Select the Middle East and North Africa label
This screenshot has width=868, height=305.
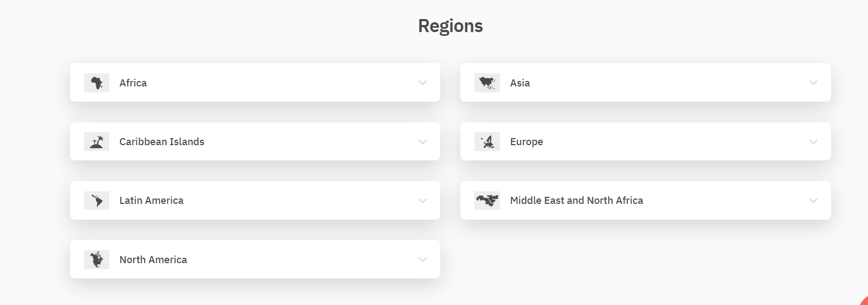click(x=577, y=201)
